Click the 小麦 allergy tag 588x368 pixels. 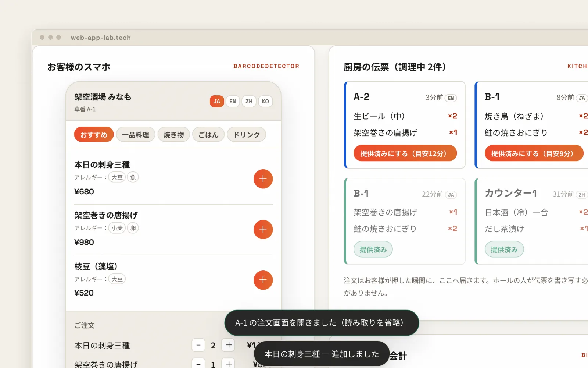(x=117, y=228)
